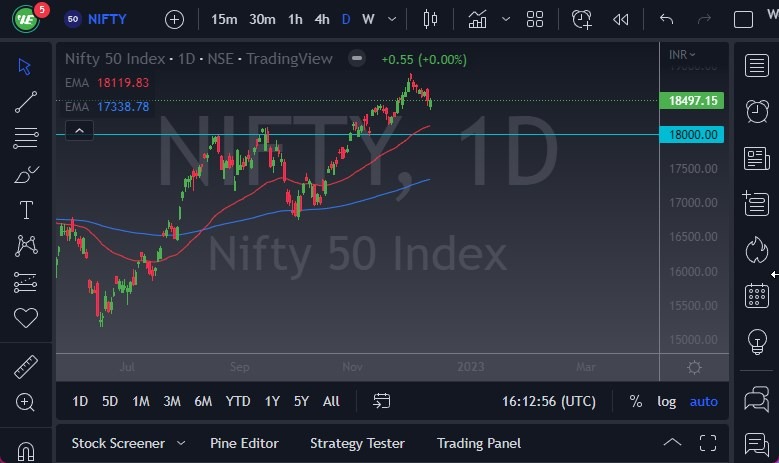Image resolution: width=779 pixels, height=463 pixels.
Task: Set date range to 6M
Action: (x=203, y=401)
